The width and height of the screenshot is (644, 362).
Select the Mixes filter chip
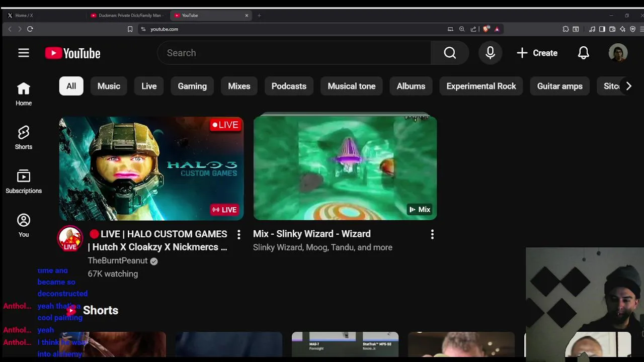click(x=239, y=86)
